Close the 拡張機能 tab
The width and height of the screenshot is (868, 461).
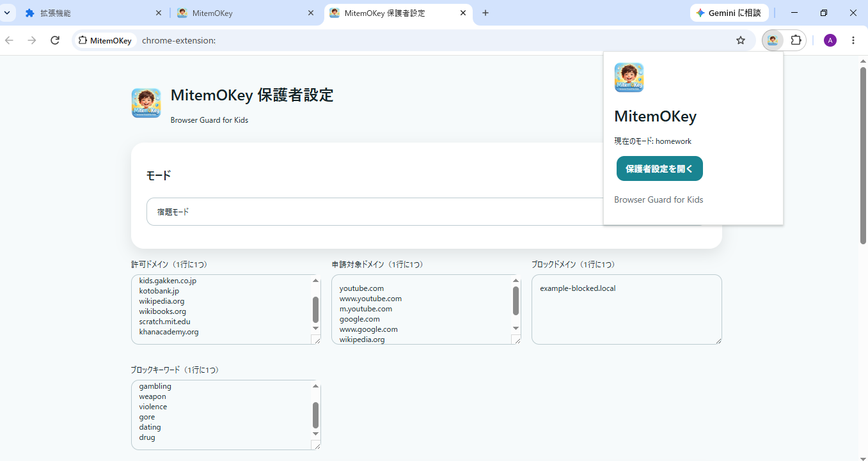click(x=159, y=13)
